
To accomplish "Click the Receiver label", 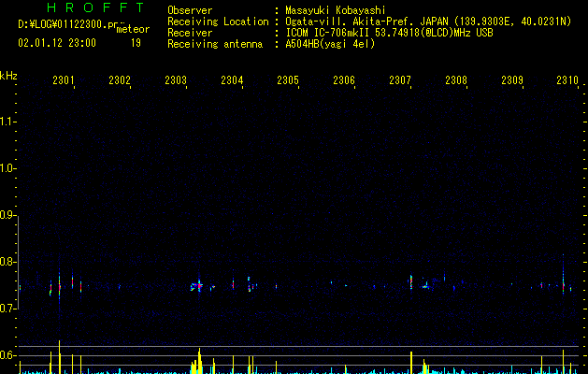I will tap(190, 33).
